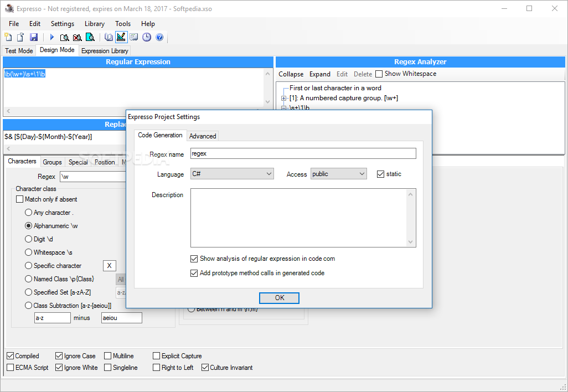The height and width of the screenshot is (392, 568).
Task: Open the Settings menu
Action: click(63, 24)
